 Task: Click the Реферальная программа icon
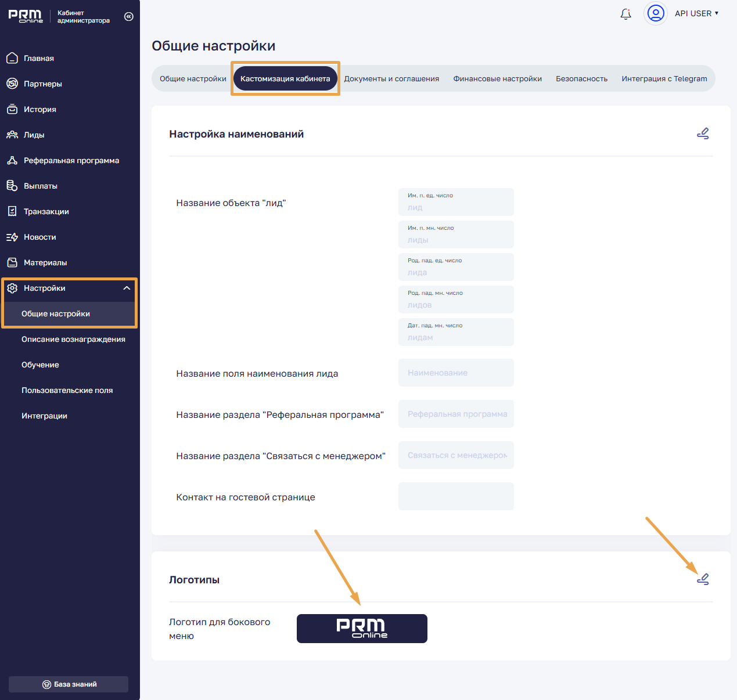(12, 160)
